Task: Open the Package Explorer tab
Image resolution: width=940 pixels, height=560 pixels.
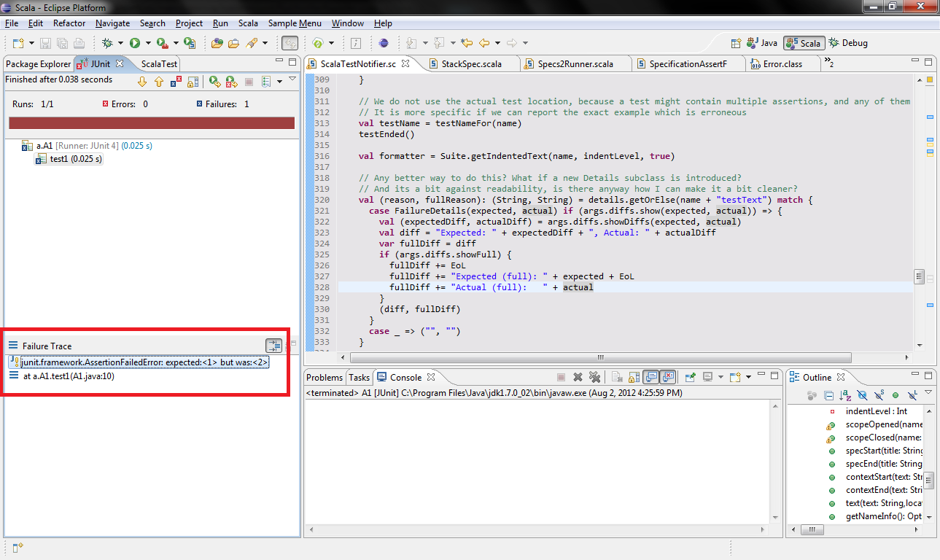Action: [x=39, y=64]
